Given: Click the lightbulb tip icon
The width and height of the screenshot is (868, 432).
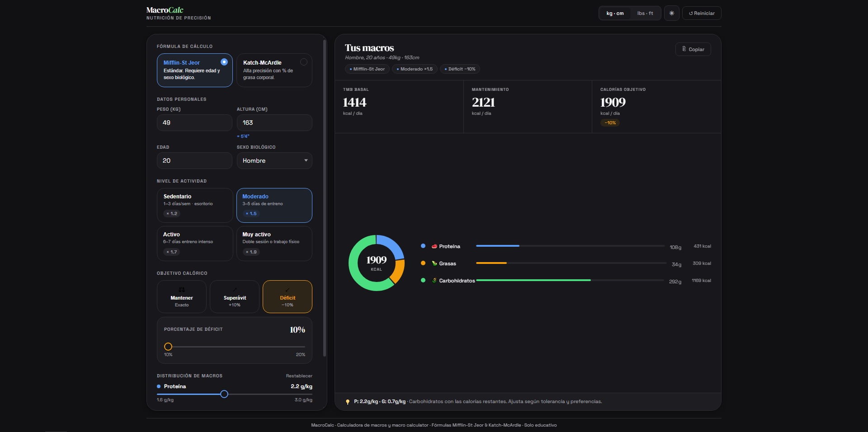Looking at the screenshot, I should (x=347, y=402).
